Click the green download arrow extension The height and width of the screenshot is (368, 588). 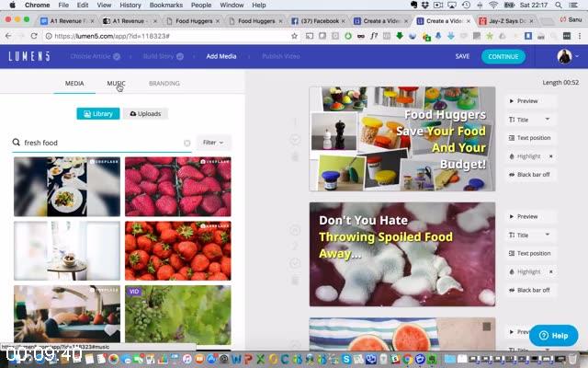click(x=400, y=36)
